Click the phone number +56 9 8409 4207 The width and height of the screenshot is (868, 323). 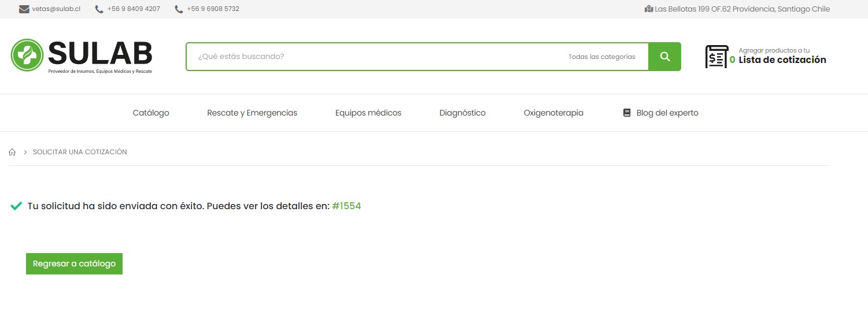pyautogui.click(x=134, y=9)
